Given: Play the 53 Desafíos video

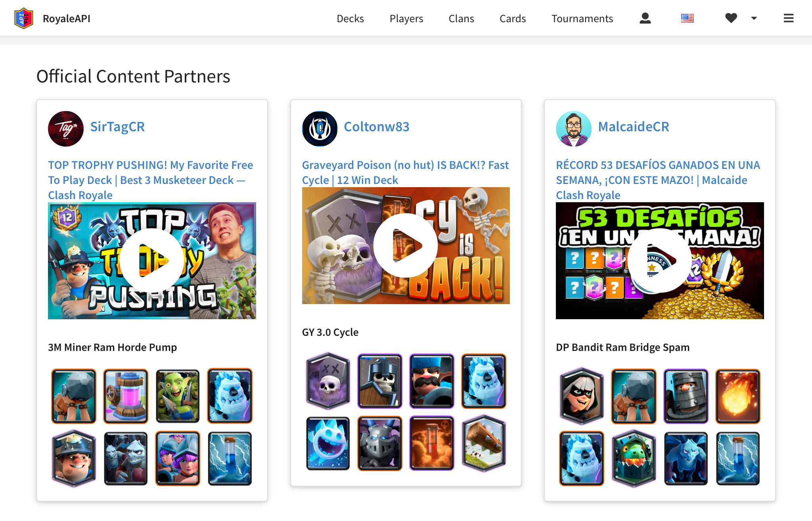Looking at the screenshot, I should pyautogui.click(x=660, y=260).
